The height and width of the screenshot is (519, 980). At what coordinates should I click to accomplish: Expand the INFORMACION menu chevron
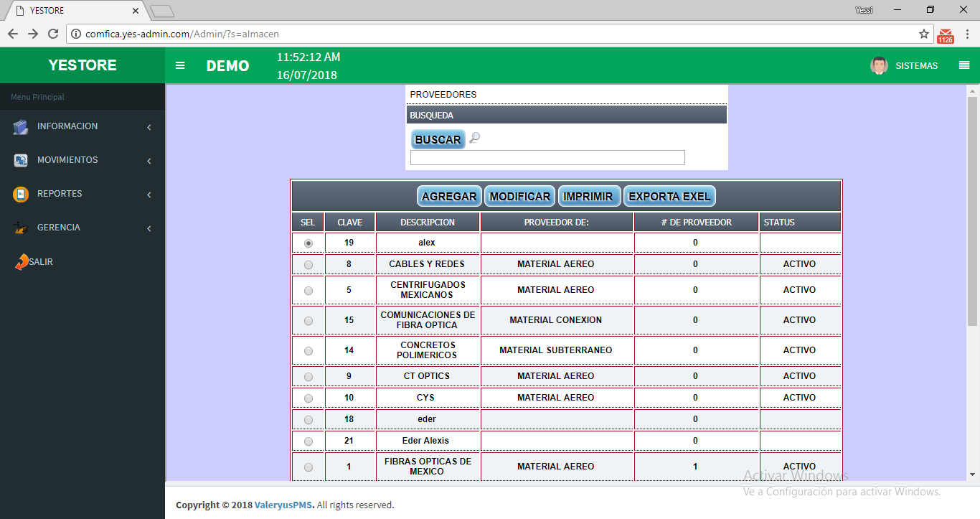149,127
